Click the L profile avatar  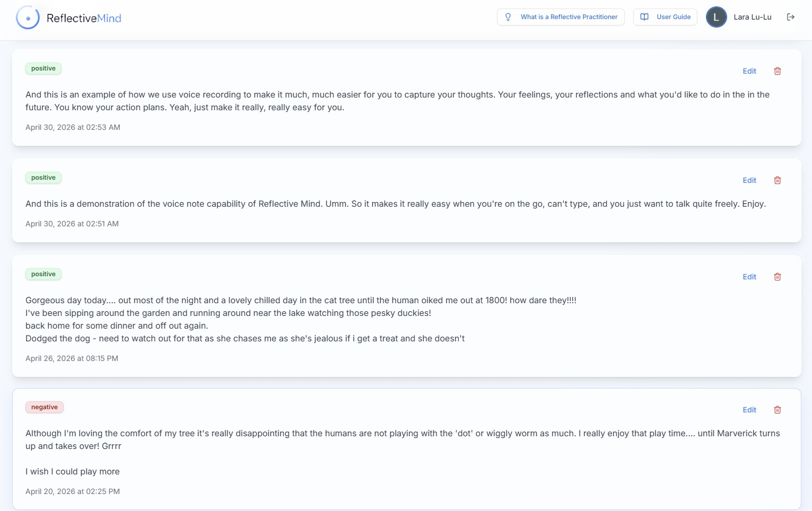point(716,17)
